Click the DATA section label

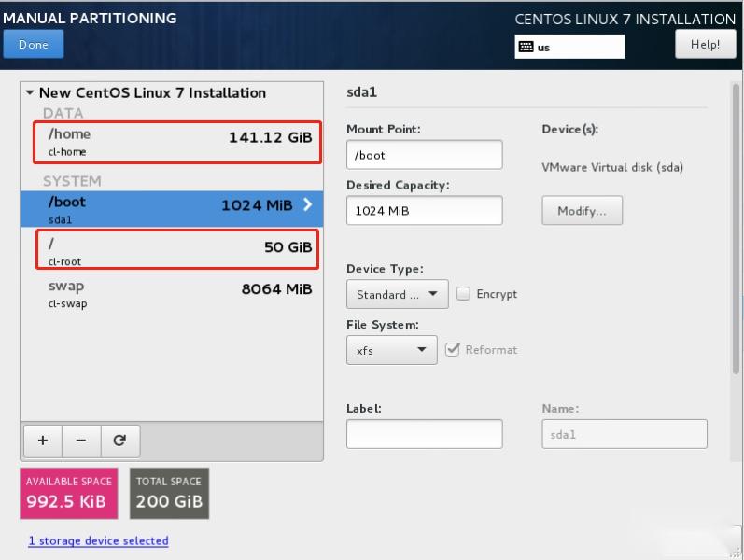[x=63, y=114]
